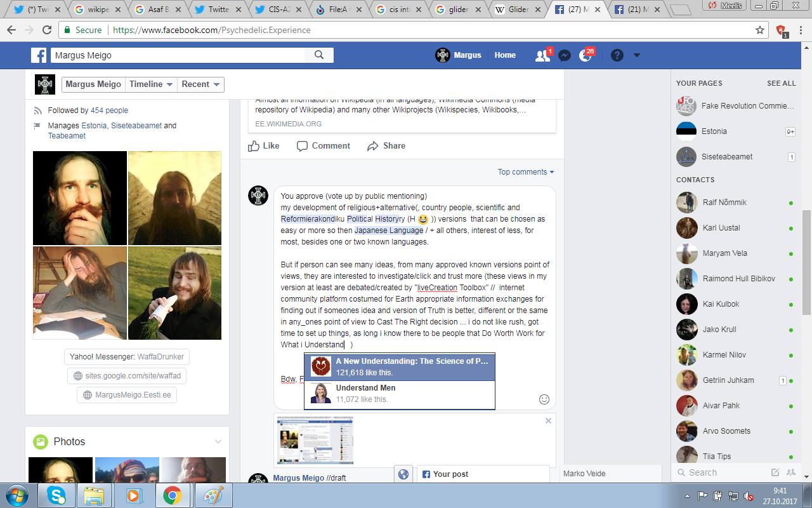Open chat with Raimond Hull Bibikov

tap(735, 279)
